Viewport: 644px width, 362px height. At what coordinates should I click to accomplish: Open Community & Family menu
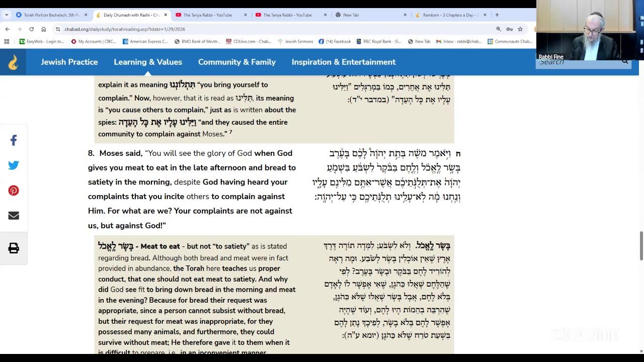click(237, 62)
